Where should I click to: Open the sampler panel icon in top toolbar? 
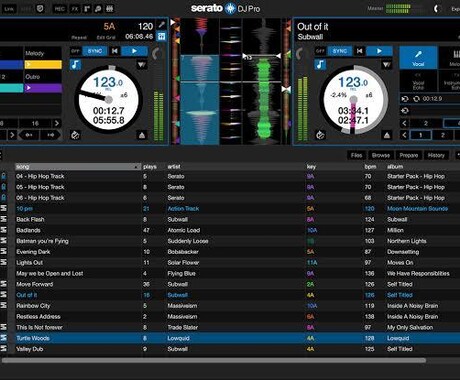(87, 9)
